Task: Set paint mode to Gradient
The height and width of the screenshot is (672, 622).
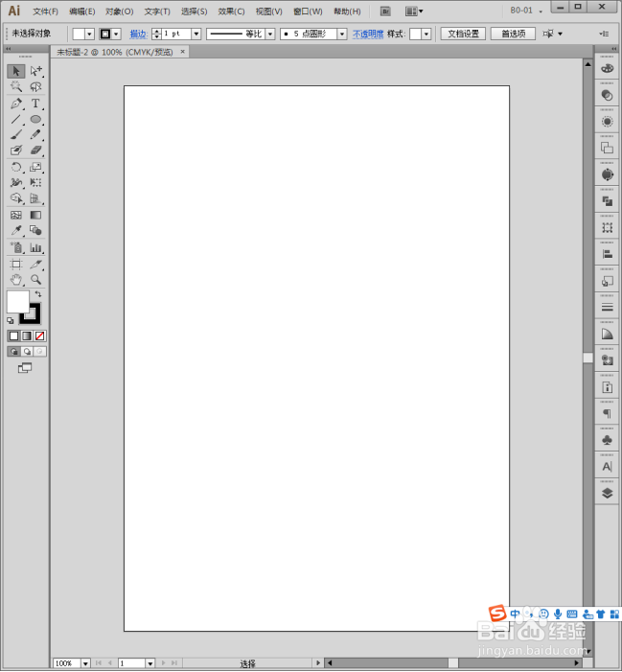Action: tap(27, 336)
